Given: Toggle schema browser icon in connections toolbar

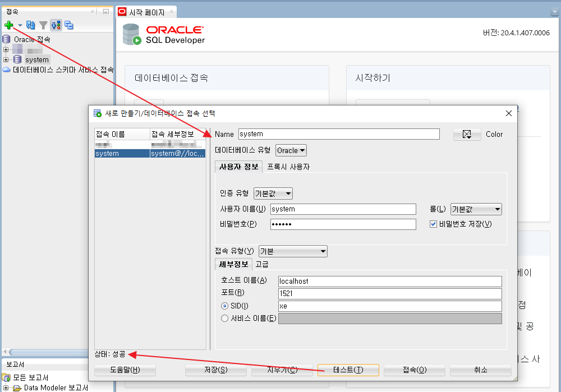Looking at the screenshot, I should click(x=56, y=25).
